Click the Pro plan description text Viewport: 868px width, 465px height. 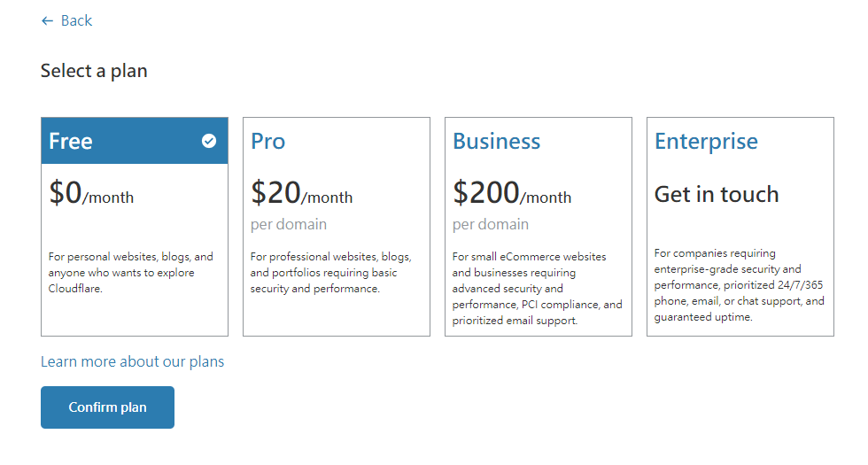pos(330,273)
